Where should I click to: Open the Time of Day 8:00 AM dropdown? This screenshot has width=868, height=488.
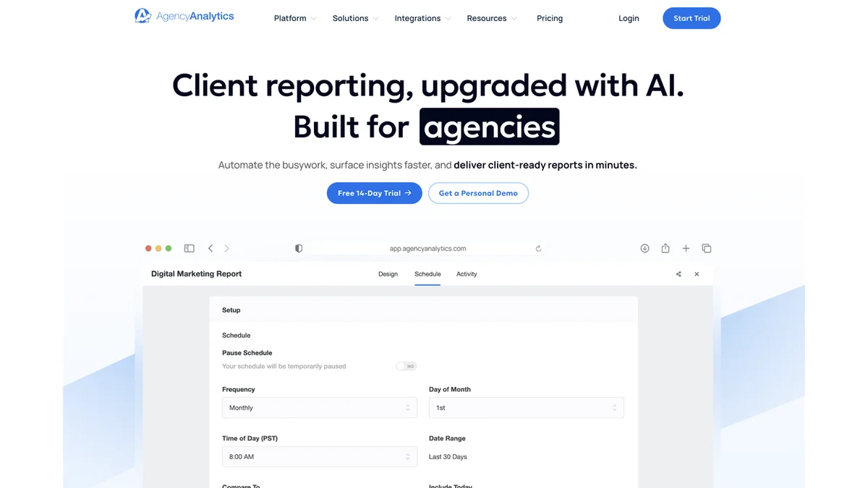pos(320,457)
